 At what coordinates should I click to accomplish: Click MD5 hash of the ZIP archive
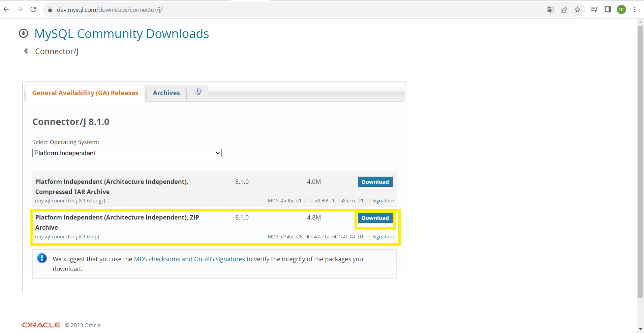pyautogui.click(x=324, y=237)
